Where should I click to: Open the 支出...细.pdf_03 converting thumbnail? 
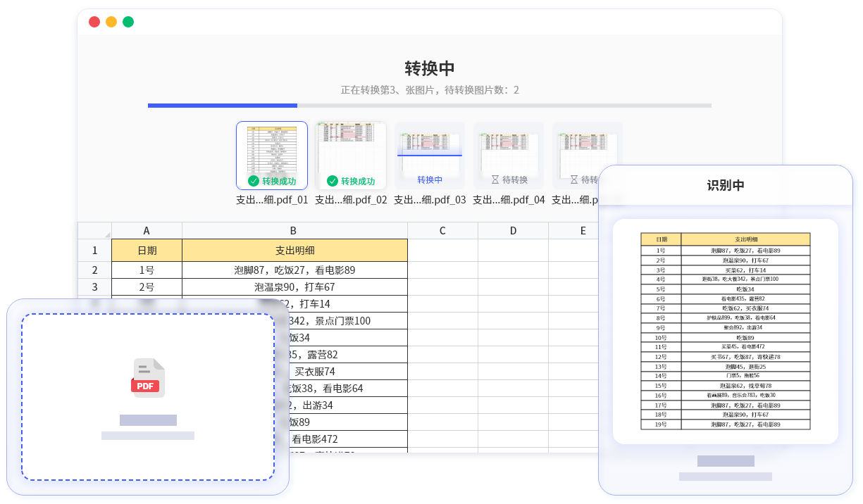(430, 148)
